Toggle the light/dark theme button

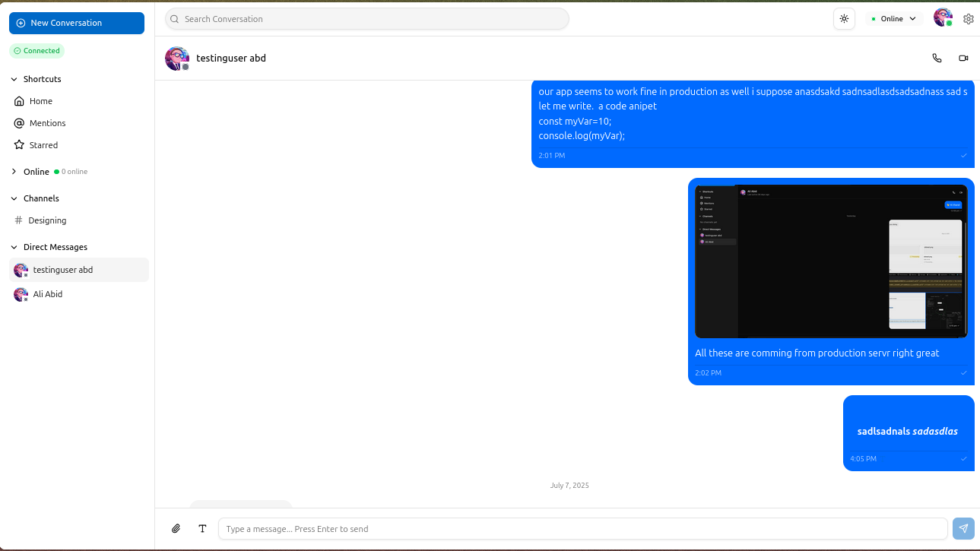[x=844, y=19]
